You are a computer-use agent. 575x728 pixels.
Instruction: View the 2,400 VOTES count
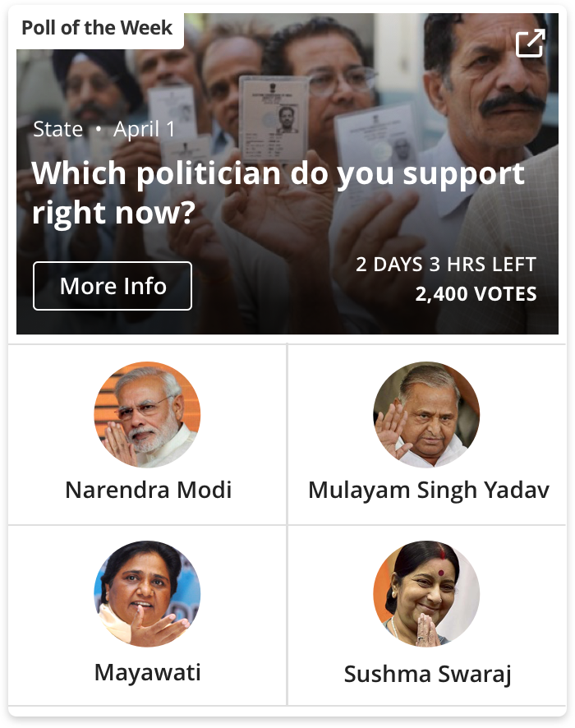(476, 294)
